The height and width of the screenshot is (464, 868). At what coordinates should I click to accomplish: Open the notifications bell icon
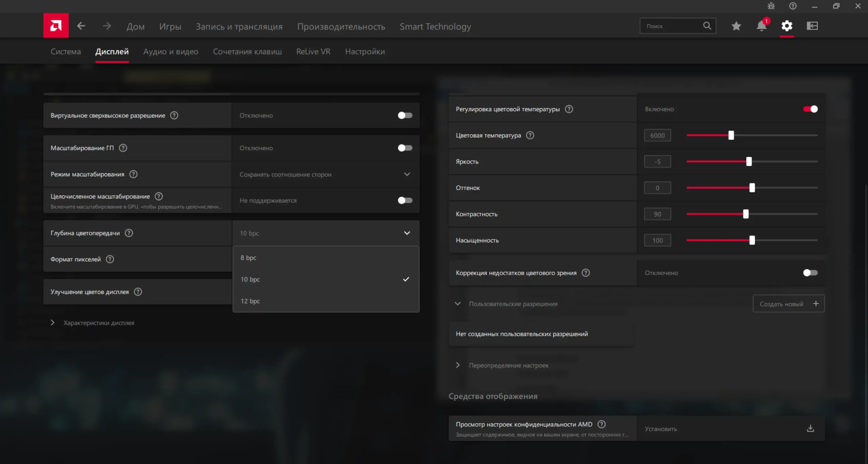click(761, 26)
